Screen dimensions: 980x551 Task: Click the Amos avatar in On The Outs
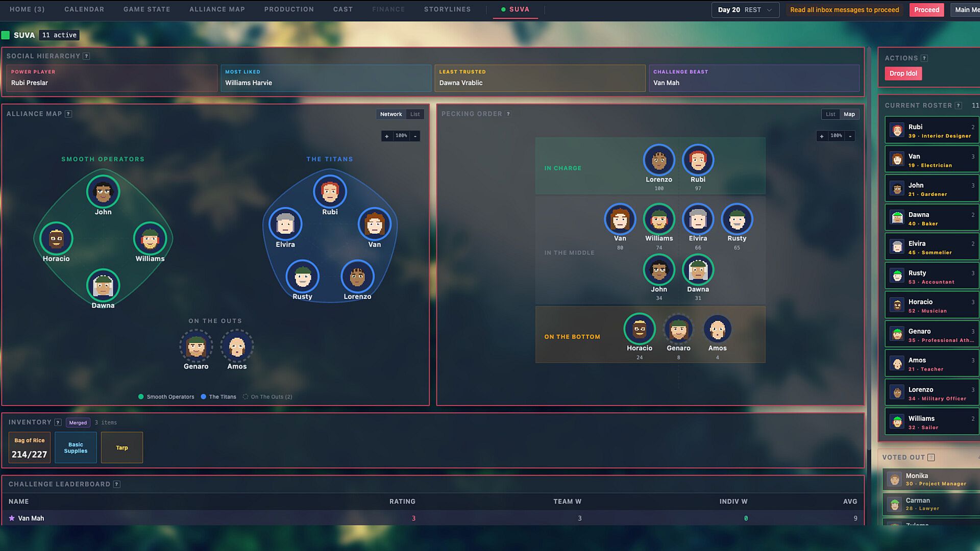pos(237,347)
